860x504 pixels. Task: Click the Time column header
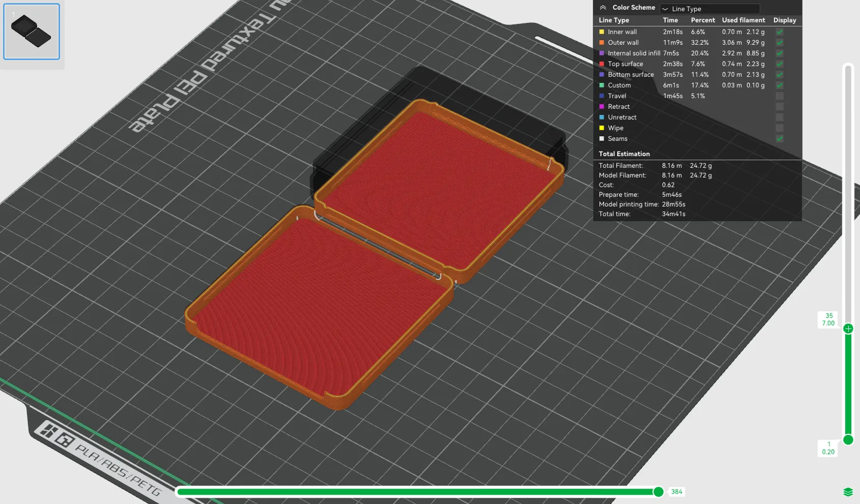point(670,20)
